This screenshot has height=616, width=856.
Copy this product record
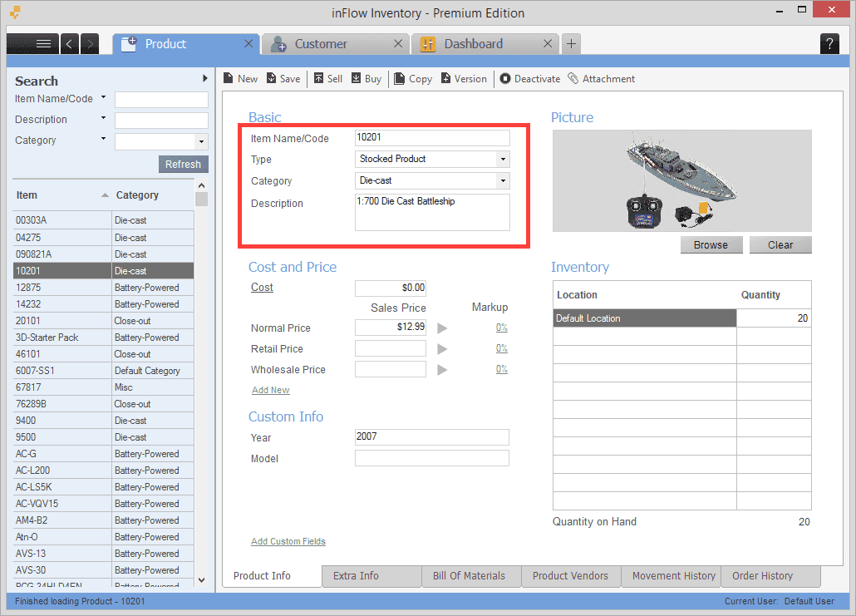pos(412,78)
